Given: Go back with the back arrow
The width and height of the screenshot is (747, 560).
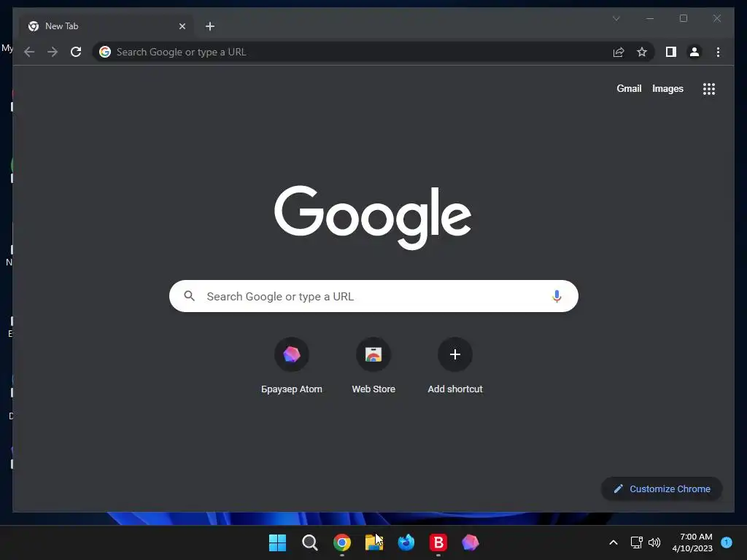Looking at the screenshot, I should [29, 52].
